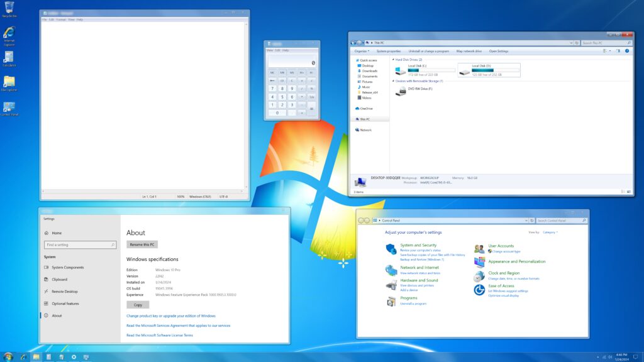Click Uninstall or change a program
Viewport: 644px width, 362px height.
pos(428,52)
